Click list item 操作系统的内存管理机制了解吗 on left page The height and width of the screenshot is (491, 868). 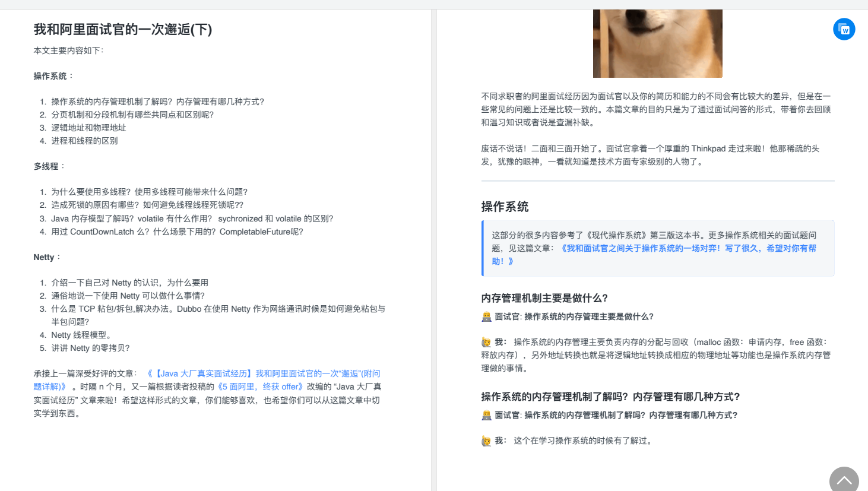(157, 102)
